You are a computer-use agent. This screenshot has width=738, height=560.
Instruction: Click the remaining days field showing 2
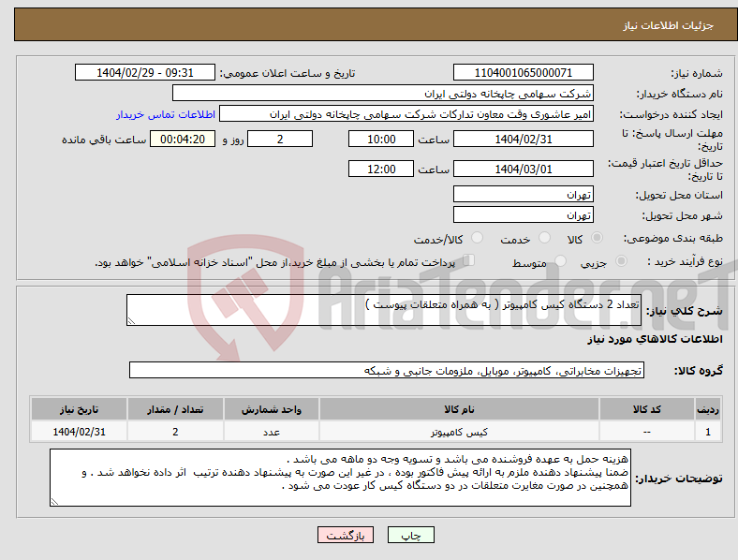click(280, 139)
